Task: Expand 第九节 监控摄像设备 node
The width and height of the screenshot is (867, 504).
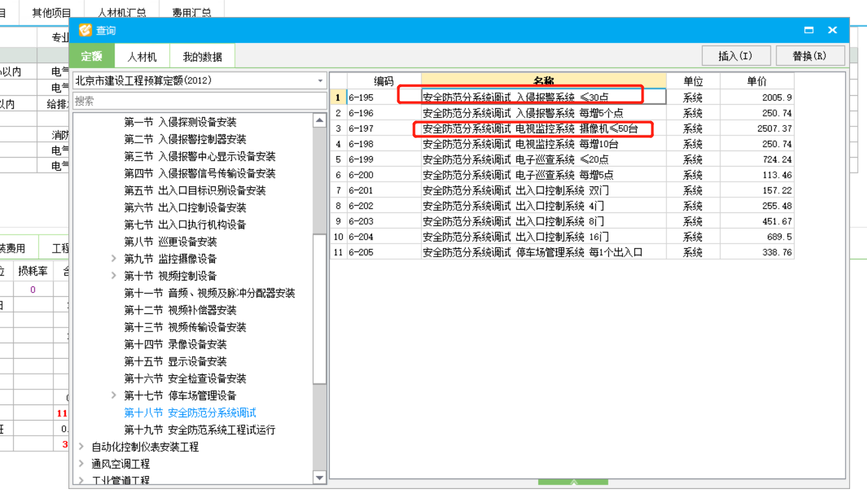Action: (x=114, y=259)
